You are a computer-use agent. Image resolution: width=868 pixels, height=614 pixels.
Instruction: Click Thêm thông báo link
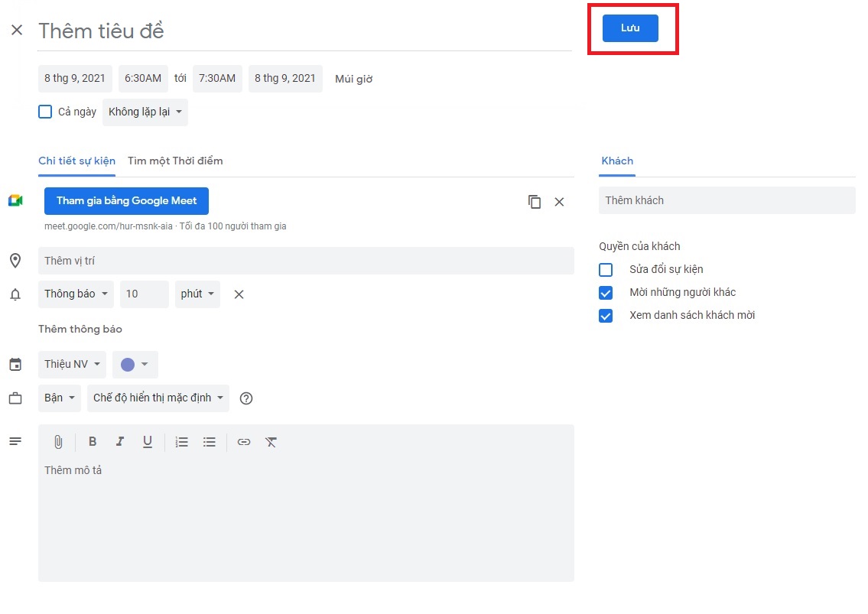(x=80, y=330)
